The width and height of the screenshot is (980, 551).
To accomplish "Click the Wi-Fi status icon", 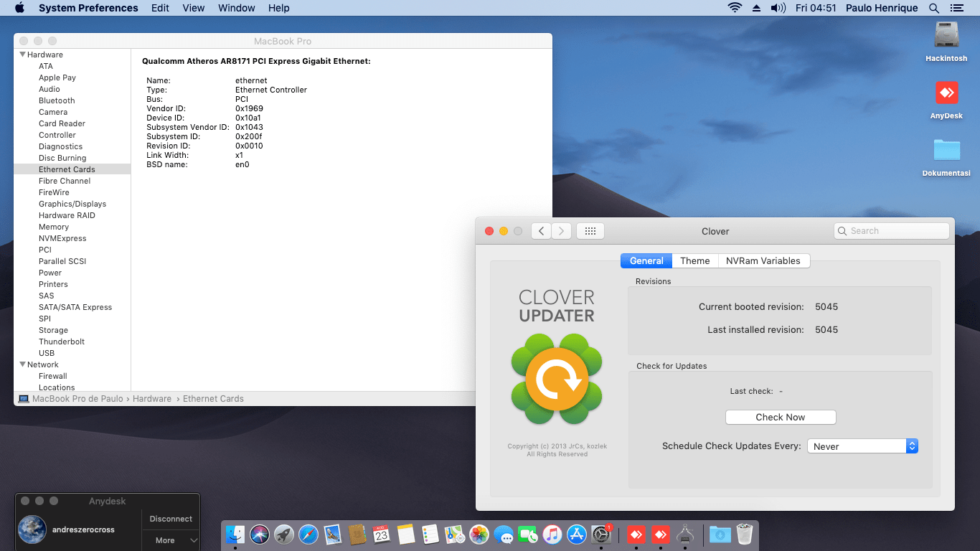I will 735,8.
